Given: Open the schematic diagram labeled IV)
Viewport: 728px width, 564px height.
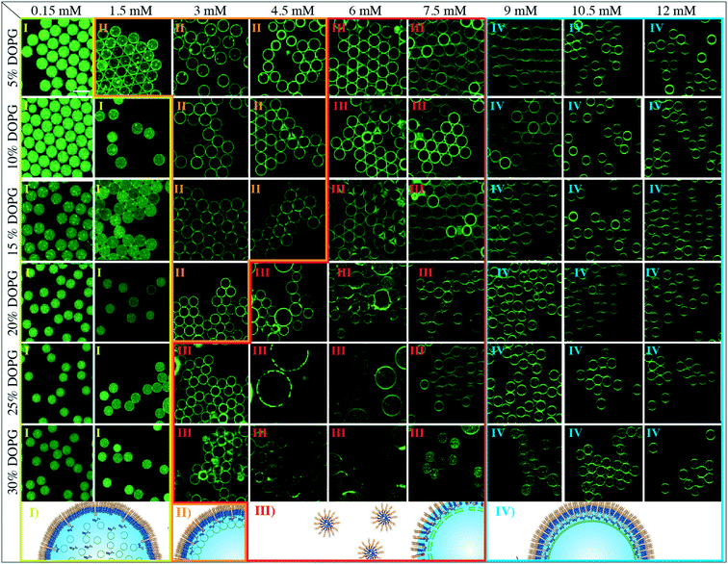Looking at the screenshot, I should 606,531.
